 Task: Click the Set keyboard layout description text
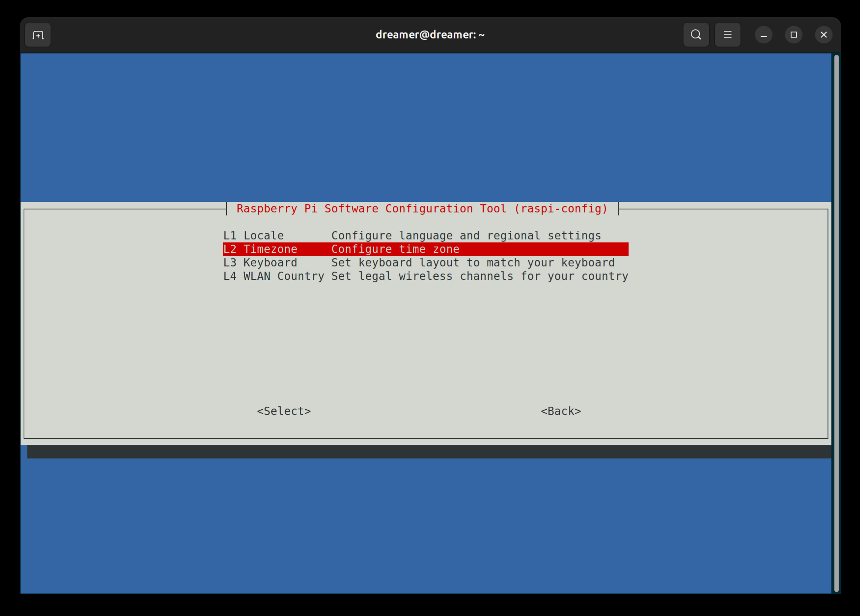click(x=472, y=262)
